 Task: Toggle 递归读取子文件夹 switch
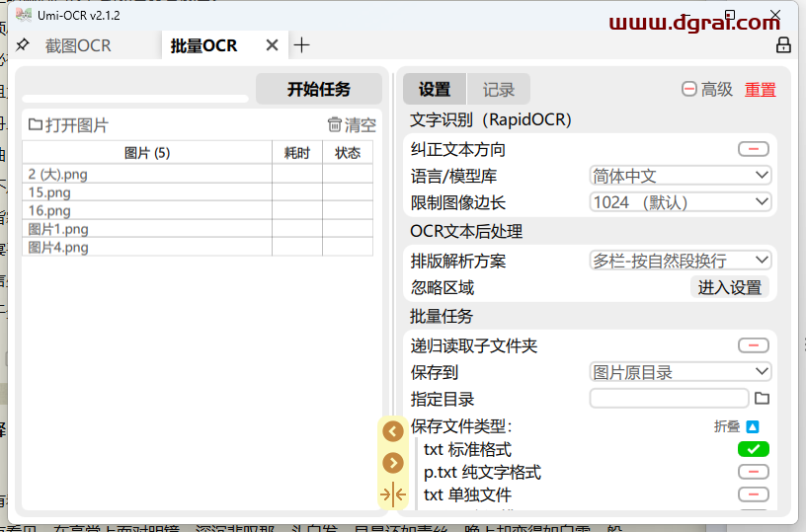(x=753, y=345)
